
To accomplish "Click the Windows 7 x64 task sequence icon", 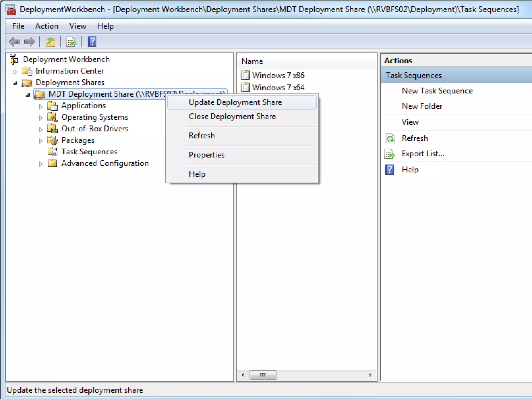I will pos(245,87).
